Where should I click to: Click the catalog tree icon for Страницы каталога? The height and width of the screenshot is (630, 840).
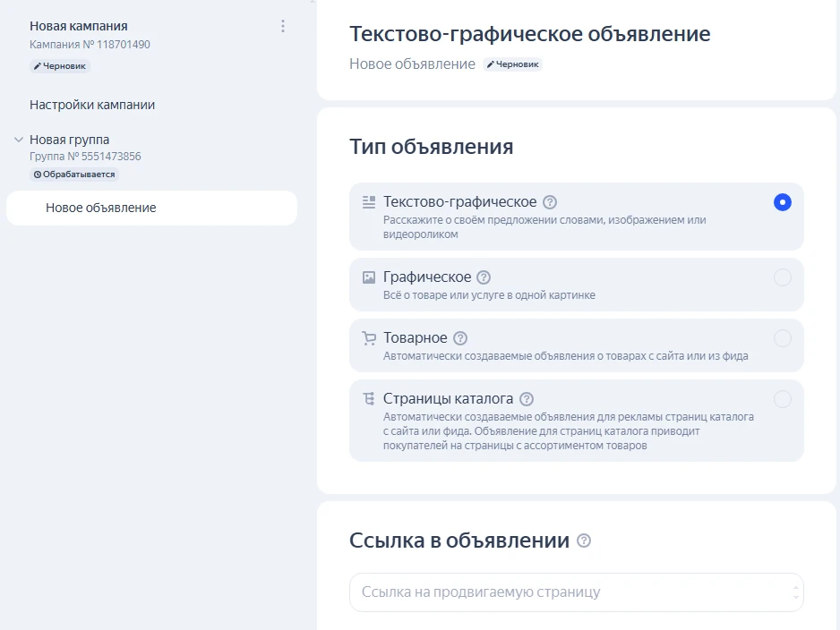click(368, 399)
